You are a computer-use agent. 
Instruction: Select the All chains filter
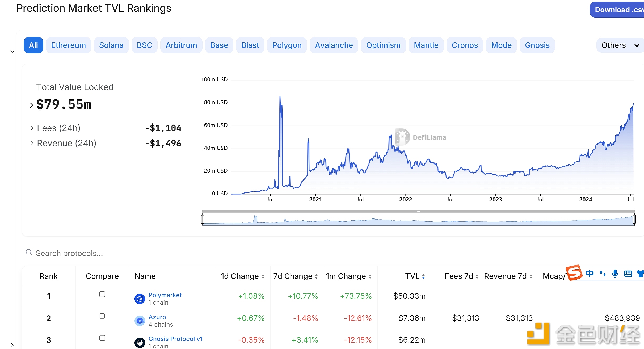click(33, 45)
